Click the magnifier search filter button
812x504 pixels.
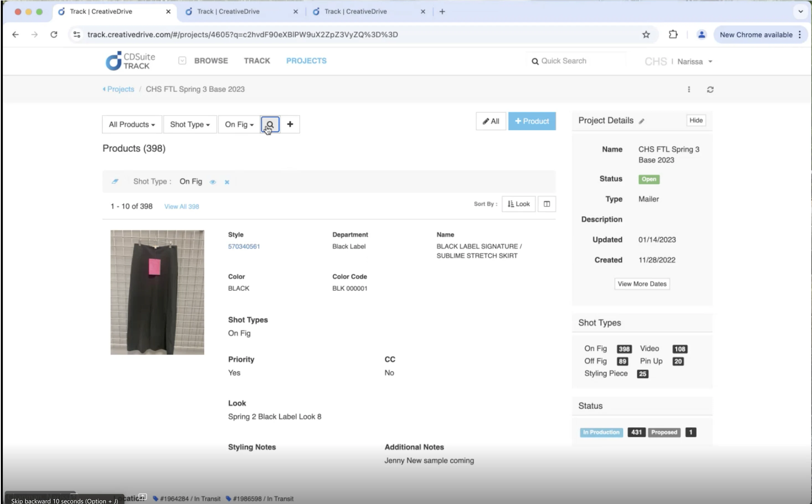270,124
